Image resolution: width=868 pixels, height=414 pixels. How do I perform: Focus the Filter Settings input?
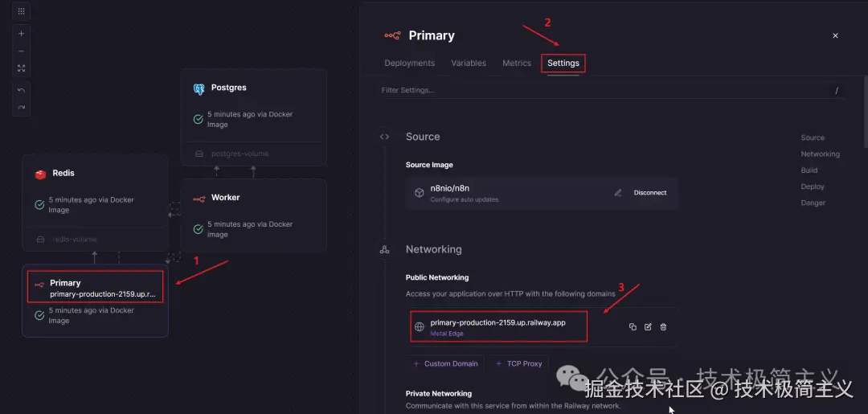tap(612, 90)
